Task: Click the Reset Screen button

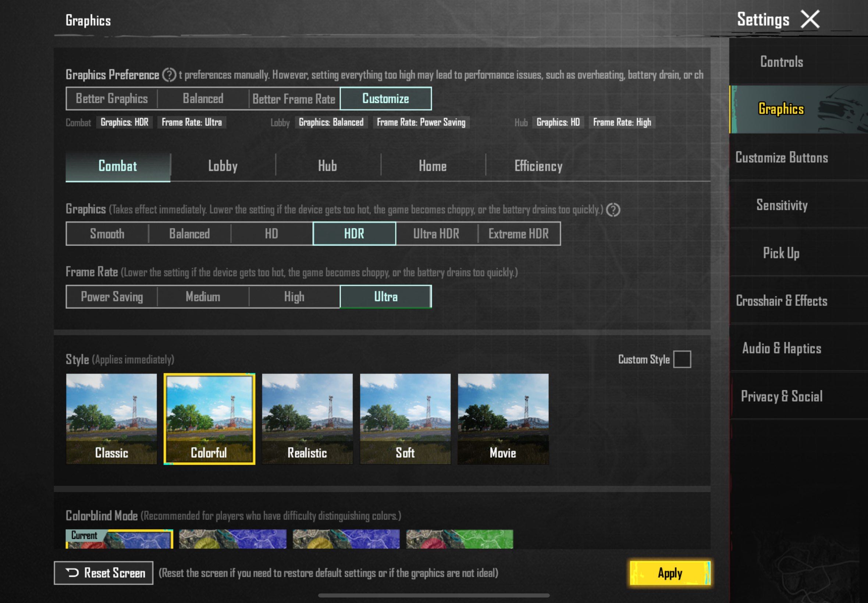Action: point(104,573)
